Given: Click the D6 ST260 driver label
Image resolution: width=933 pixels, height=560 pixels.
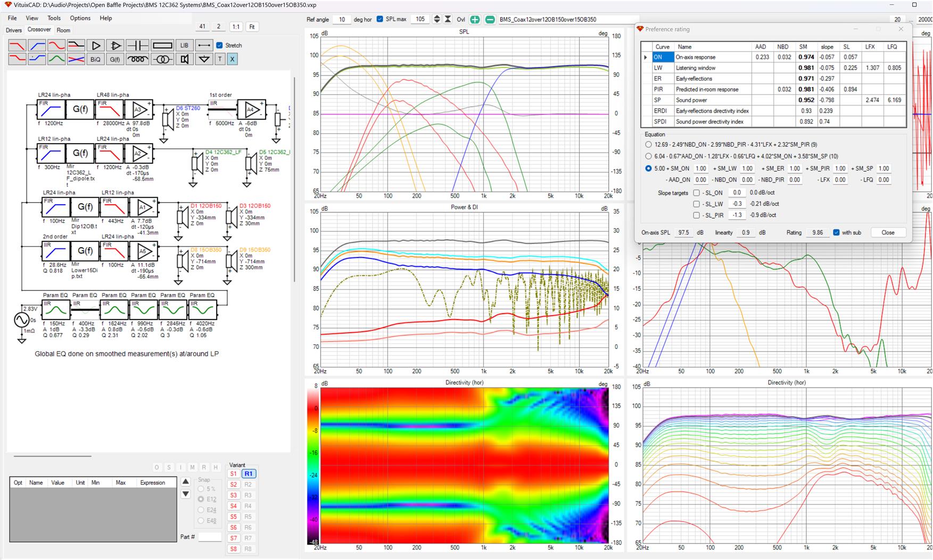Looking at the screenshot, I should coord(188,108).
